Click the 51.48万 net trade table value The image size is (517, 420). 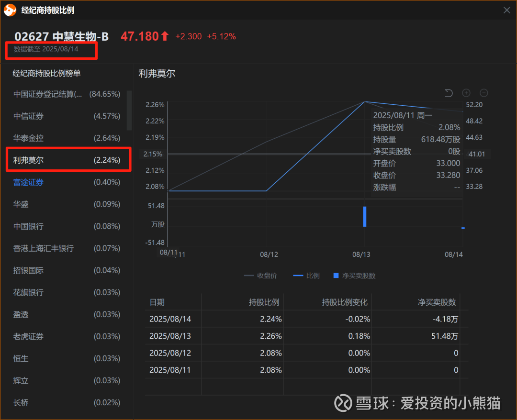(x=445, y=336)
